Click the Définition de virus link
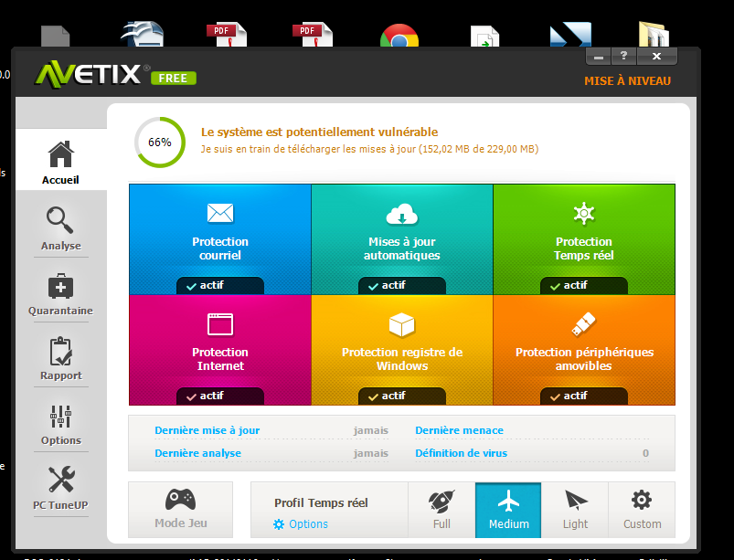 [x=461, y=453]
